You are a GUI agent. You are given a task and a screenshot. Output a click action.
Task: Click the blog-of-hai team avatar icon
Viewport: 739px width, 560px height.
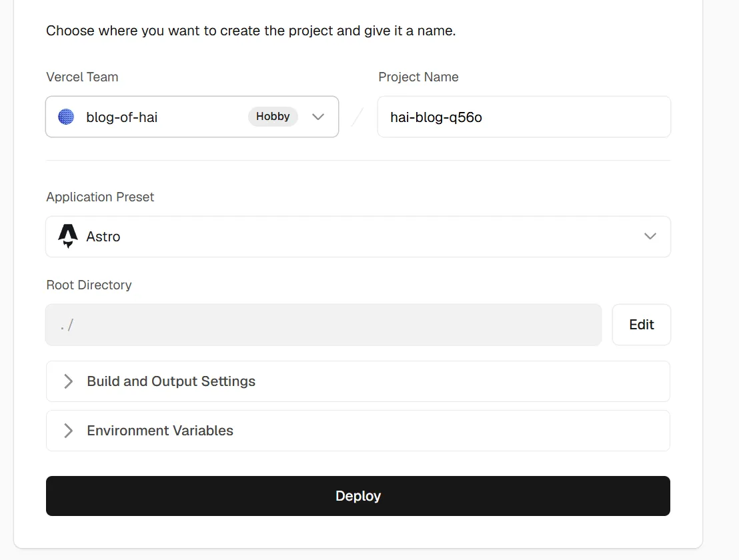66,117
